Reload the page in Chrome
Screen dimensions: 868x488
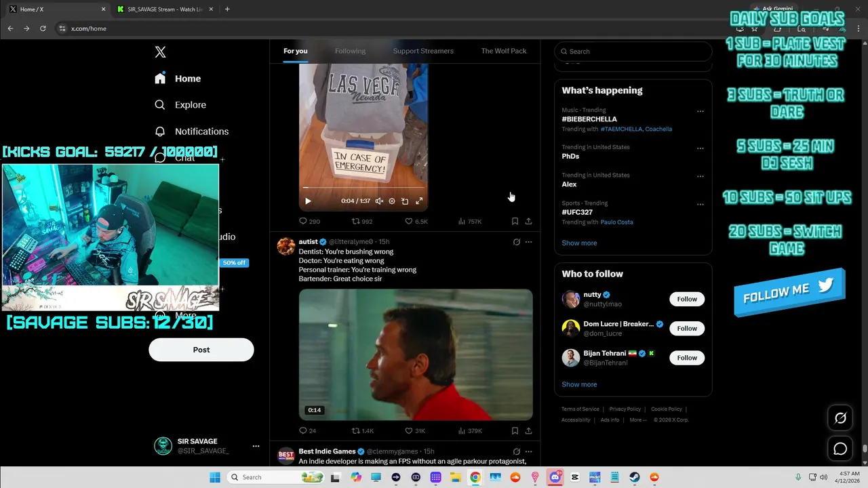pos(43,28)
